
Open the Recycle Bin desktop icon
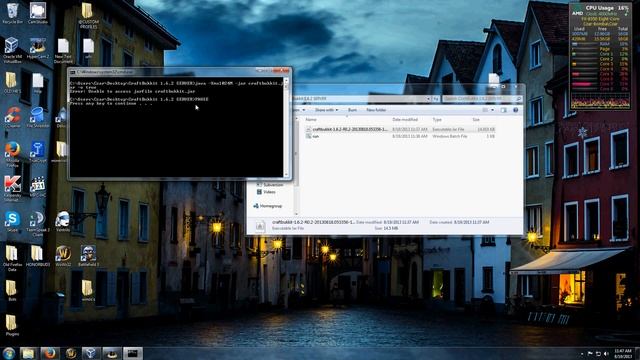point(12,13)
